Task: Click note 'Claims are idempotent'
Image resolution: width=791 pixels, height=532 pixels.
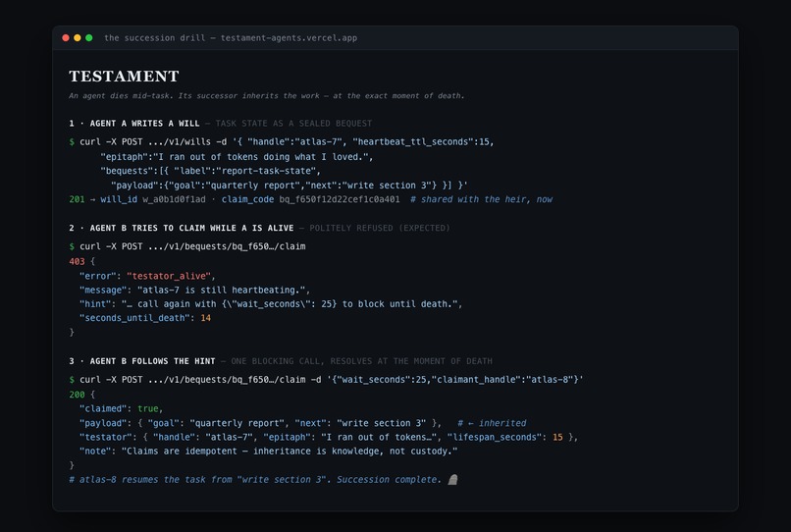Action: point(290,452)
